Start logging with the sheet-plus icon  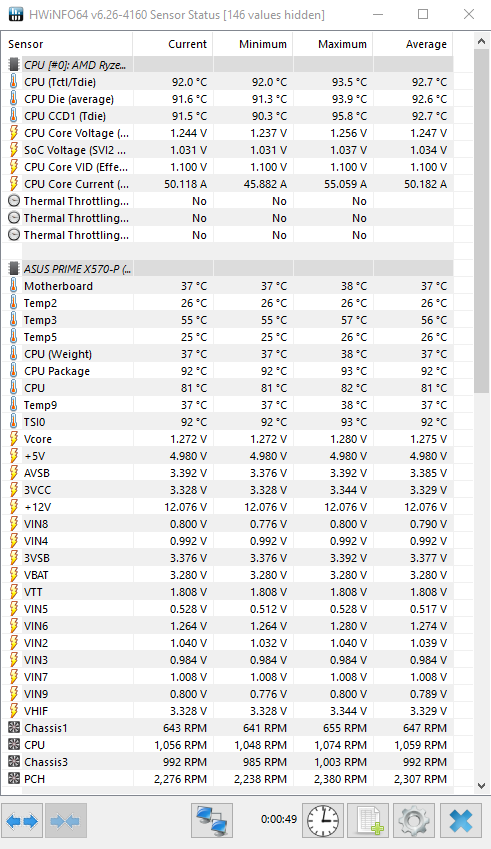pos(368,821)
